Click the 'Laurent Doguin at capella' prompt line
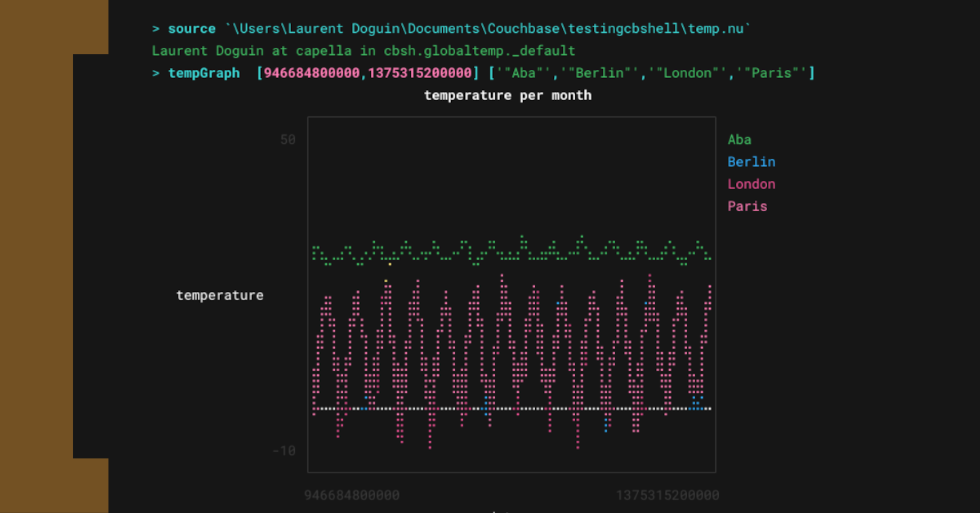The height and width of the screenshot is (513, 980). 363,51
